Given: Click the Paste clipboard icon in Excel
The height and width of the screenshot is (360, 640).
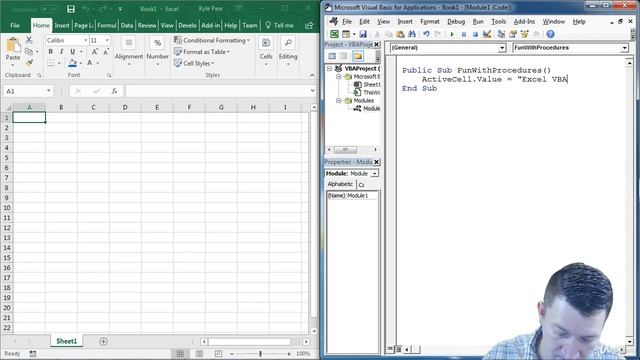Looking at the screenshot, I should [13, 45].
